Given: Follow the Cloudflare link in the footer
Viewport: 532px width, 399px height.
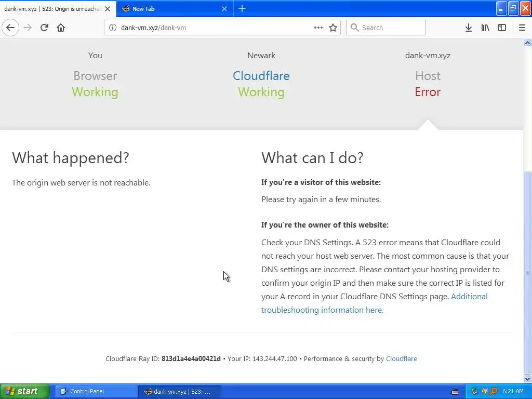Looking at the screenshot, I should [402, 358].
